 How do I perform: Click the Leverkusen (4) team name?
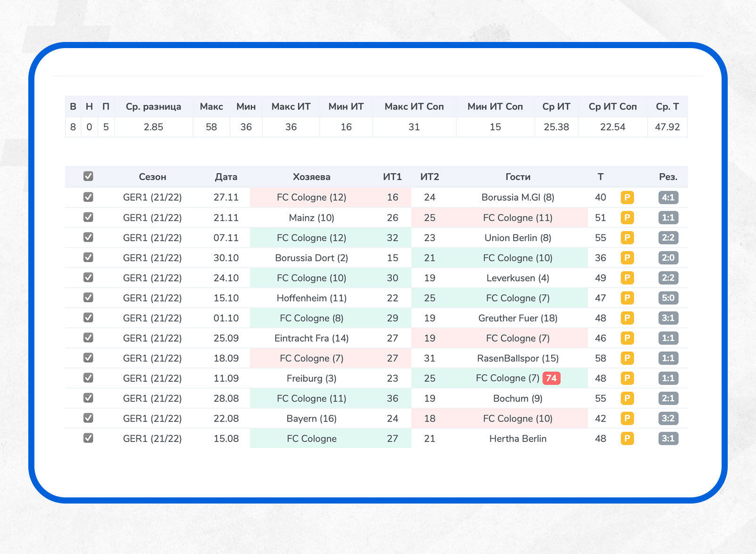[518, 278]
